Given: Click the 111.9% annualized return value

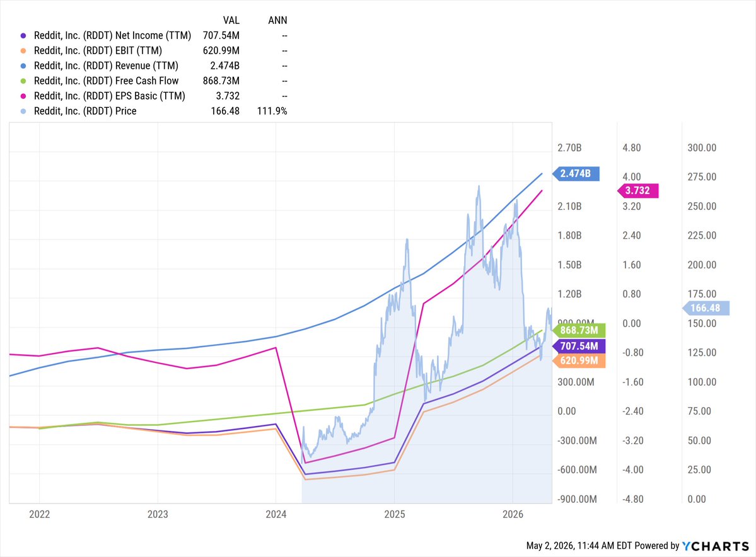Looking at the screenshot, I should coord(272,111).
